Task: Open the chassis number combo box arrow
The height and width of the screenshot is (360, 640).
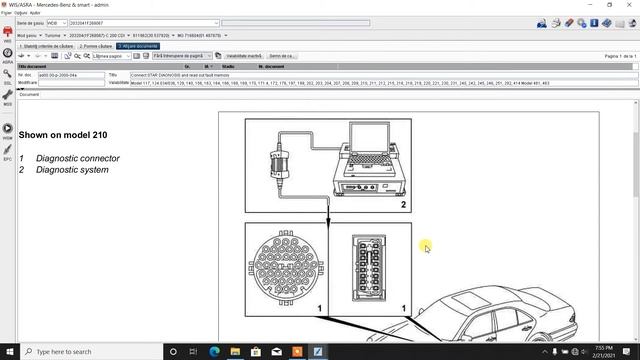Action: (x=216, y=23)
